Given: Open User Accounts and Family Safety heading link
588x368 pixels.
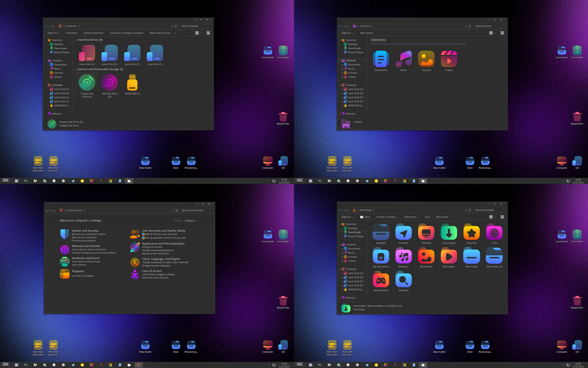Looking at the screenshot, I should 164,230.
